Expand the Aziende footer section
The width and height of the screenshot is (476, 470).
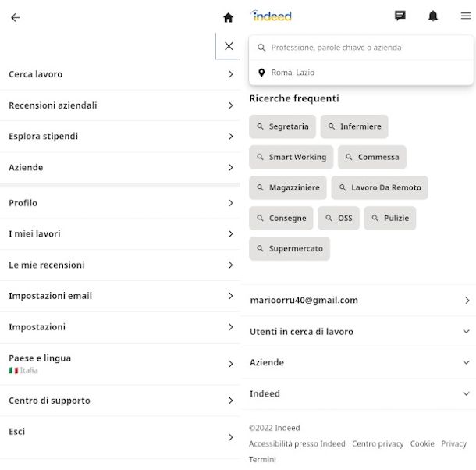pos(359,362)
